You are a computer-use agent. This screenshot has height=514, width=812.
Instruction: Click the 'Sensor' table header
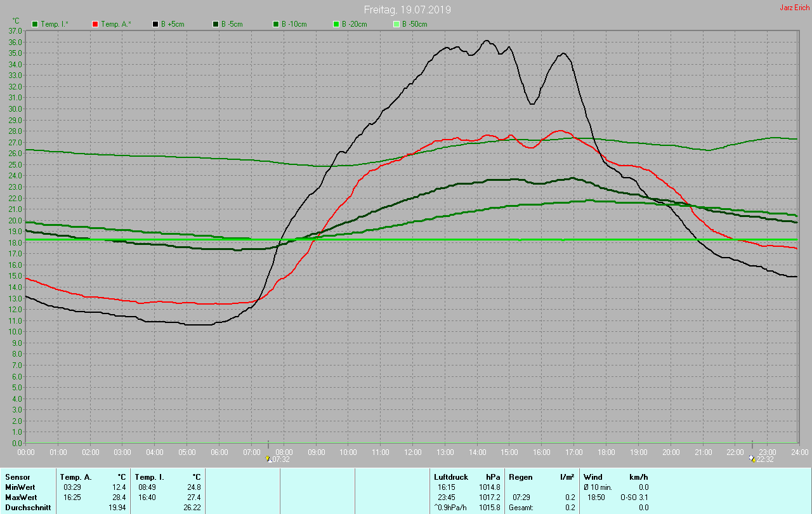click(x=17, y=477)
